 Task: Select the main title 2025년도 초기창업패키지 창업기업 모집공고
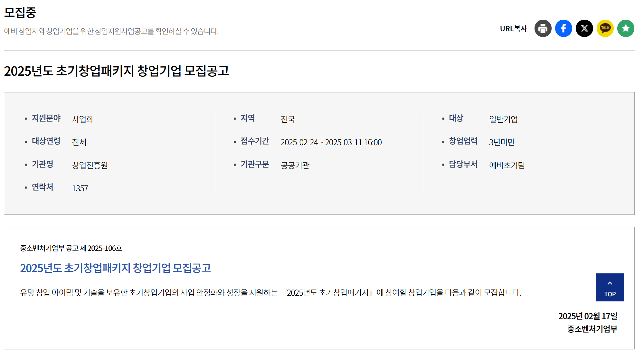pos(116,71)
